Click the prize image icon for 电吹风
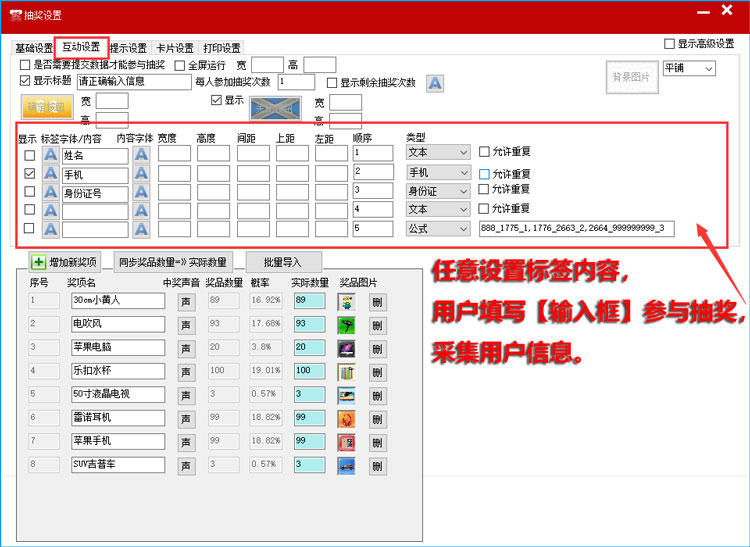Viewport: 750px width, 547px height. click(347, 324)
